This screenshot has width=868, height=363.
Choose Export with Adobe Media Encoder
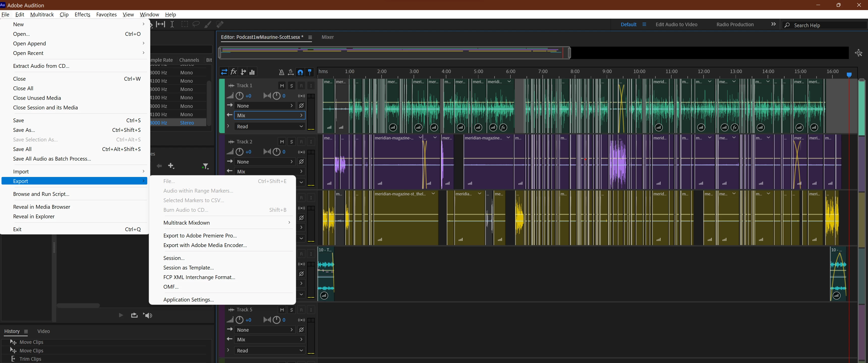[205, 245]
